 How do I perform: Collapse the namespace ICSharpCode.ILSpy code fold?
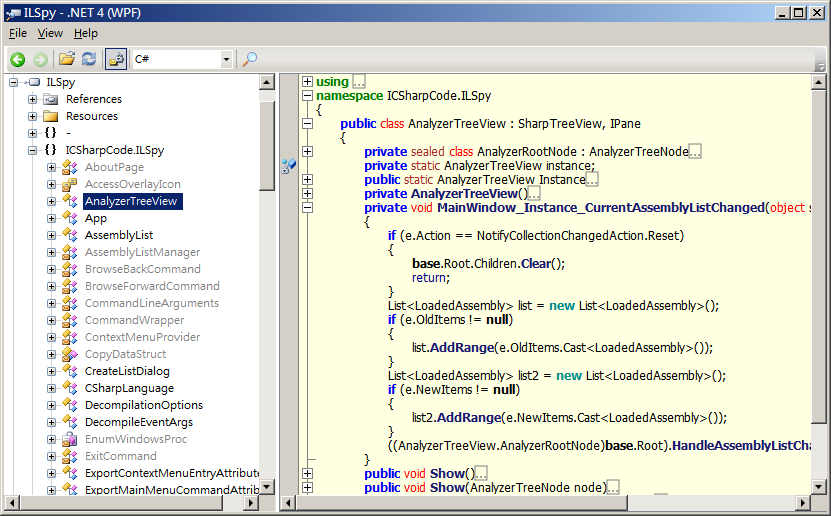307,96
